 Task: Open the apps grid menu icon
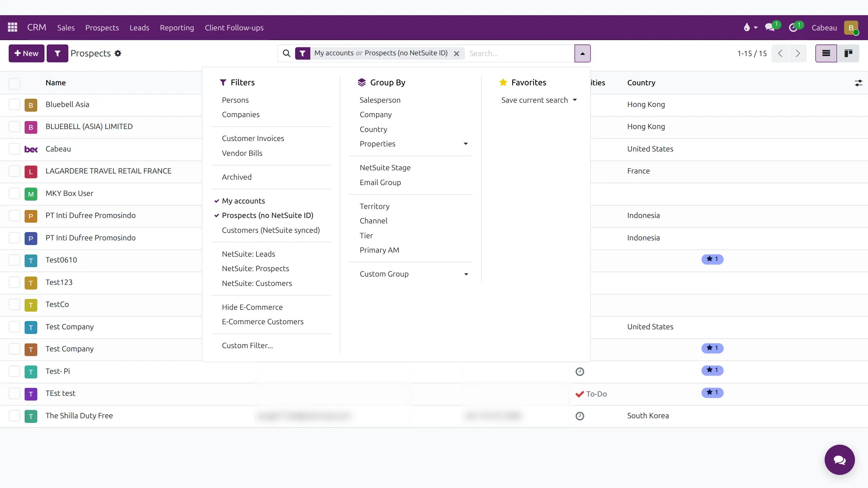[x=13, y=27]
